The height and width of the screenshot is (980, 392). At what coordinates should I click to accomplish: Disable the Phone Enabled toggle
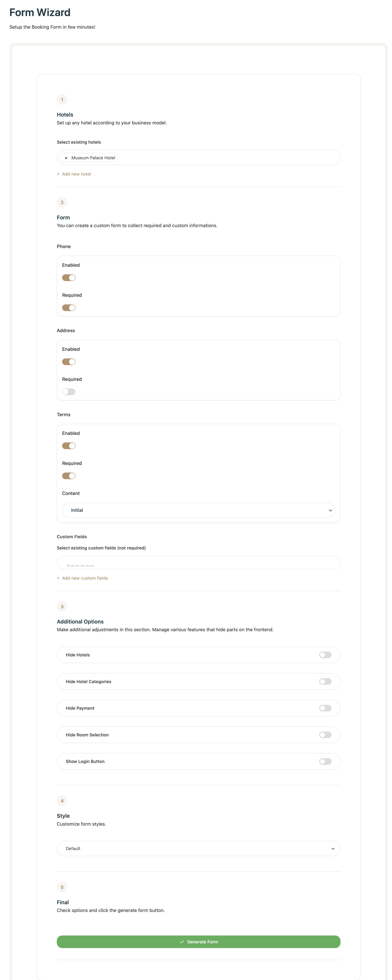click(69, 278)
